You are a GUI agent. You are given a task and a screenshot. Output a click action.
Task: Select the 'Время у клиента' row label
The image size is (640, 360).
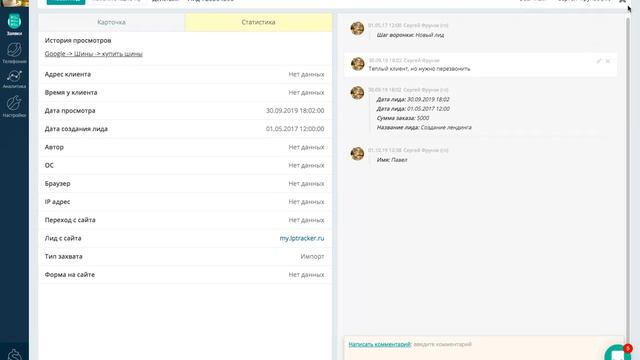click(71, 92)
